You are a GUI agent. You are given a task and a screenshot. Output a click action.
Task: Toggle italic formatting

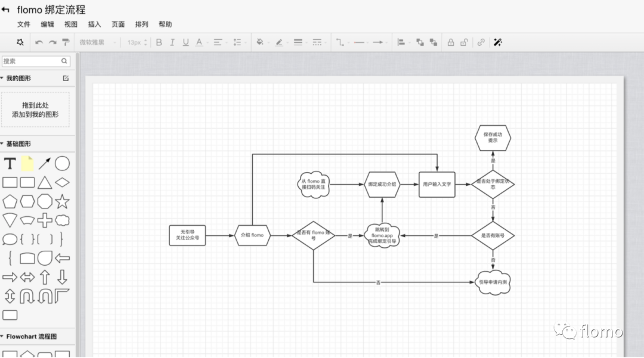172,42
